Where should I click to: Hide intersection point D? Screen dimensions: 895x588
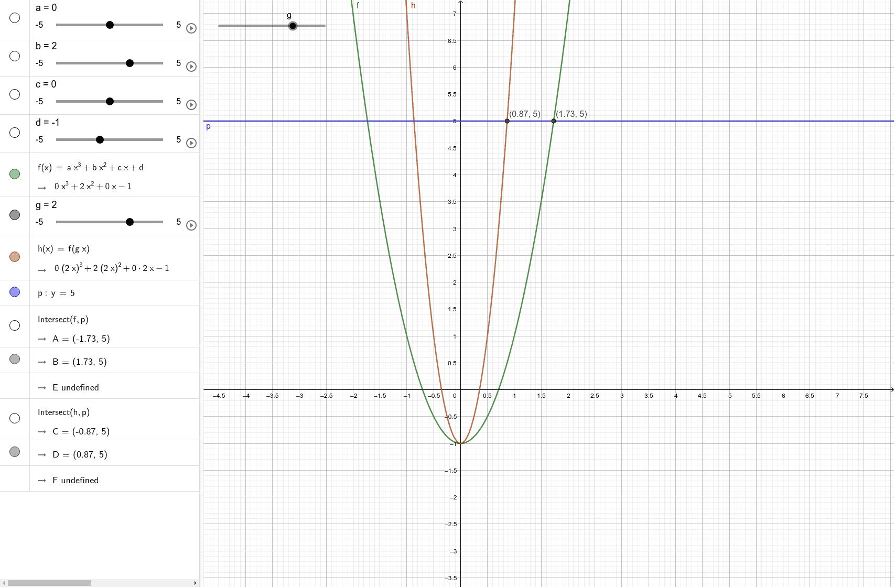coord(15,452)
